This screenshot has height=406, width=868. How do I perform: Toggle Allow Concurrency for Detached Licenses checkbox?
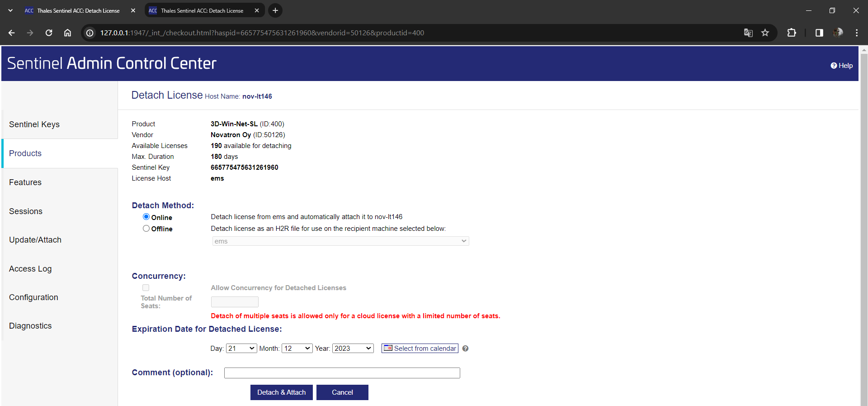pyautogui.click(x=146, y=288)
